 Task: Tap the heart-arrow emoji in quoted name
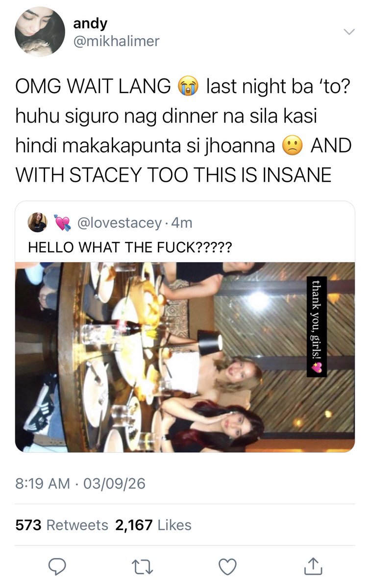click(x=63, y=223)
